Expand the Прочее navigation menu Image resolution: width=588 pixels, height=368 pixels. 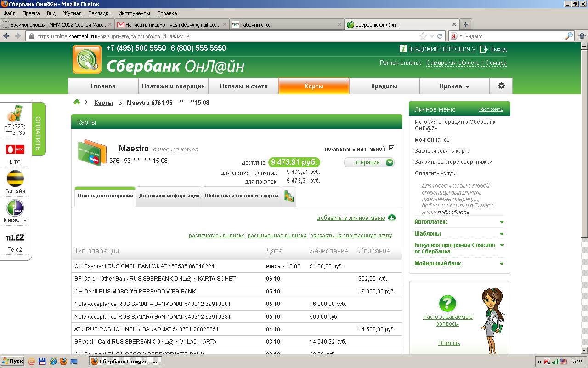click(454, 86)
